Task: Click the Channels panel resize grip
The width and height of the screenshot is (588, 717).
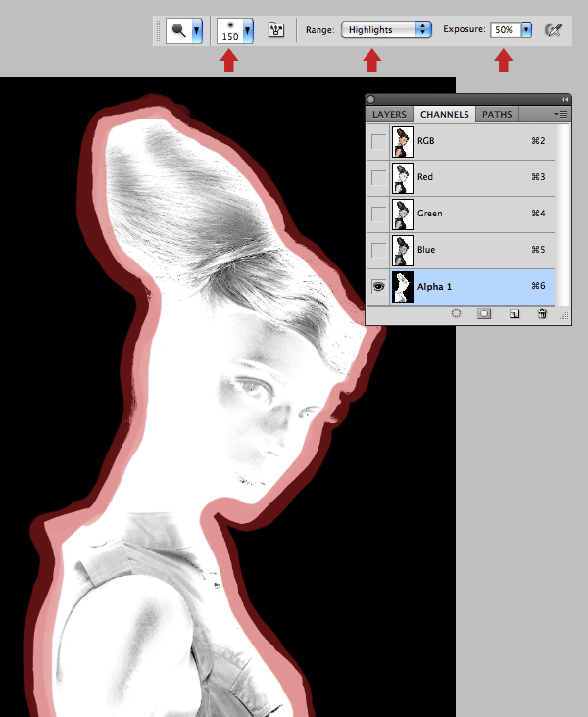Action: pyautogui.click(x=564, y=314)
